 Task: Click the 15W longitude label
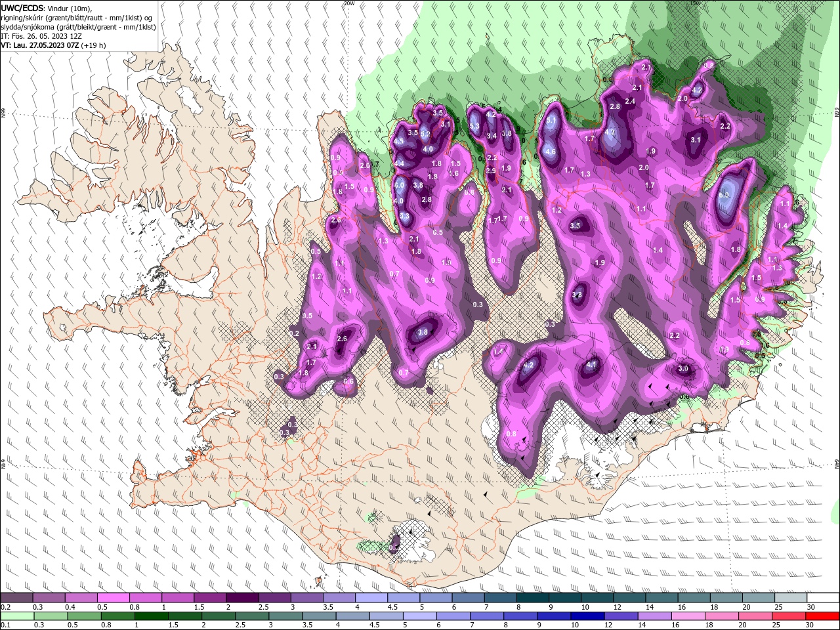(695, 3)
